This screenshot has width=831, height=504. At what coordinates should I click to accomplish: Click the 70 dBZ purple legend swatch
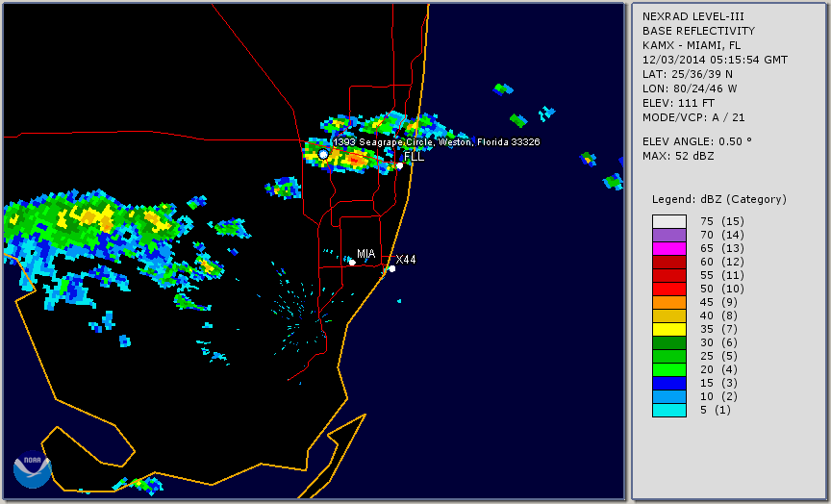669,235
